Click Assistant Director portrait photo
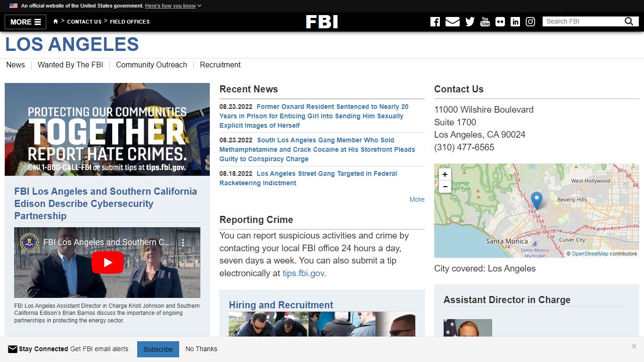This screenshot has height=362, width=644. 468,328
